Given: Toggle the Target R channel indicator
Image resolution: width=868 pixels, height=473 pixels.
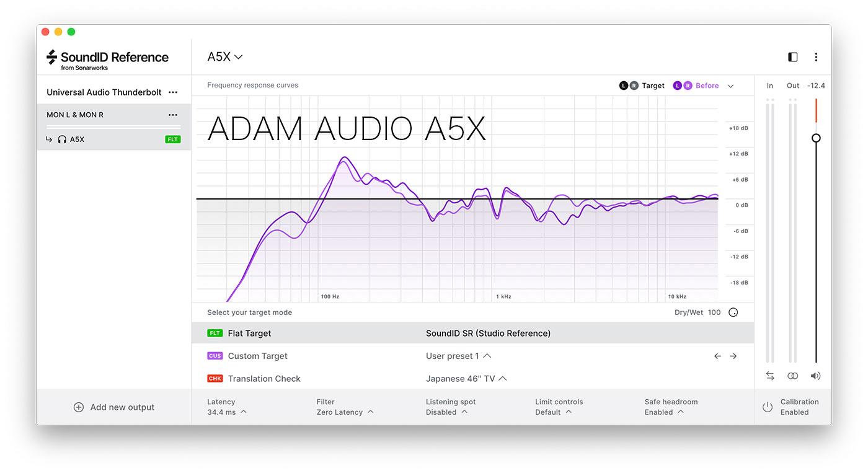Looking at the screenshot, I should pyautogui.click(x=634, y=86).
